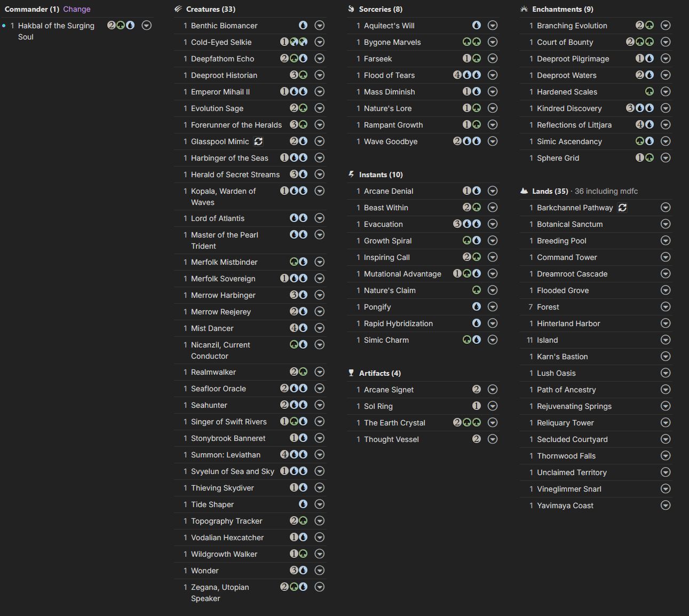Expand the options menu for Command Tower

[x=666, y=257]
